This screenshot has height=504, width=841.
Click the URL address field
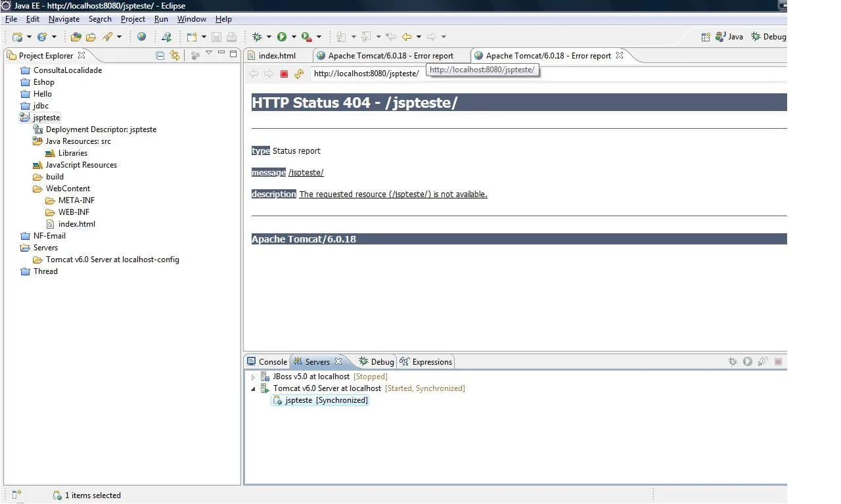click(549, 74)
